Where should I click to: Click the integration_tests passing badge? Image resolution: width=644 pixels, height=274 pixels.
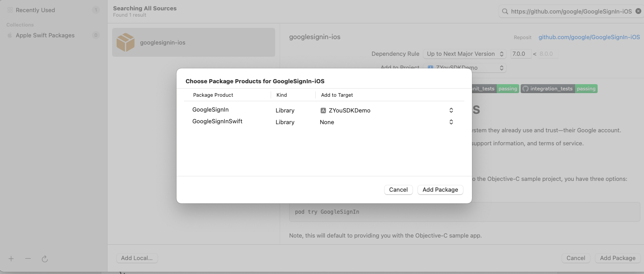click(559, 89)
